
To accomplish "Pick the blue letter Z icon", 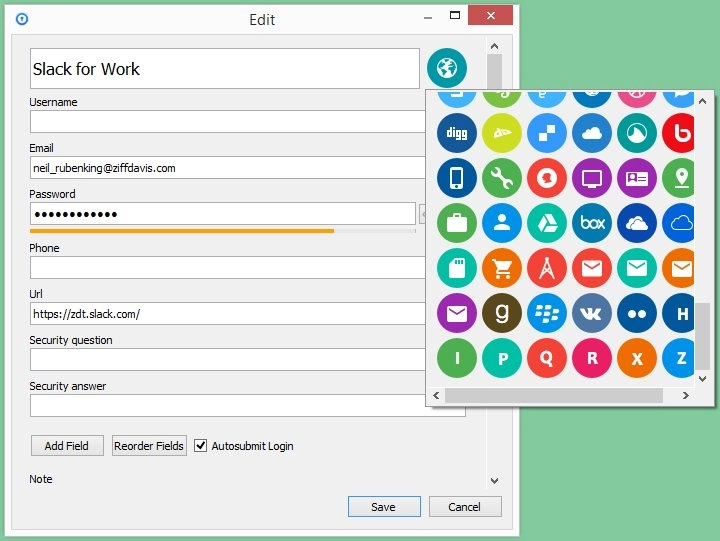I will point(678,358).
